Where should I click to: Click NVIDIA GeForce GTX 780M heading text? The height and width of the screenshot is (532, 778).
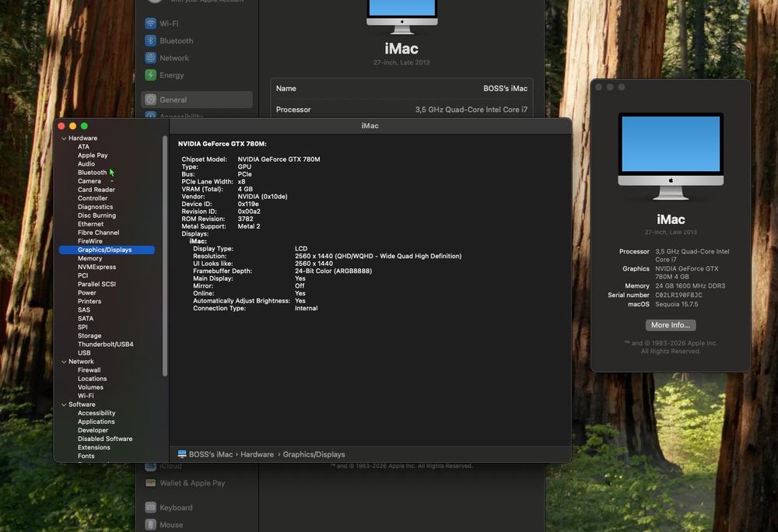click(x=223, y=144)
